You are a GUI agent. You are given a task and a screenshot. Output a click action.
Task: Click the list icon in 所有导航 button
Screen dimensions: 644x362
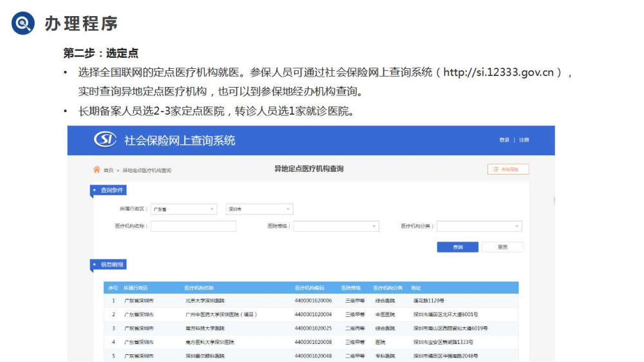(x=495, y=169)
